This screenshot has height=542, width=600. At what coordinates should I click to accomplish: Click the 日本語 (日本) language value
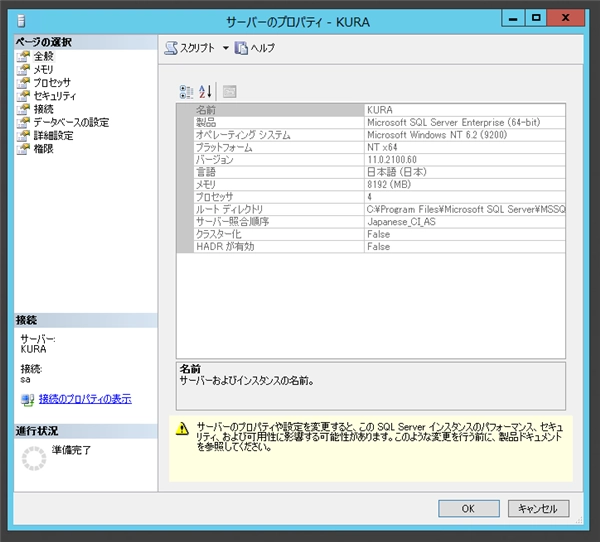click(465, 172)
